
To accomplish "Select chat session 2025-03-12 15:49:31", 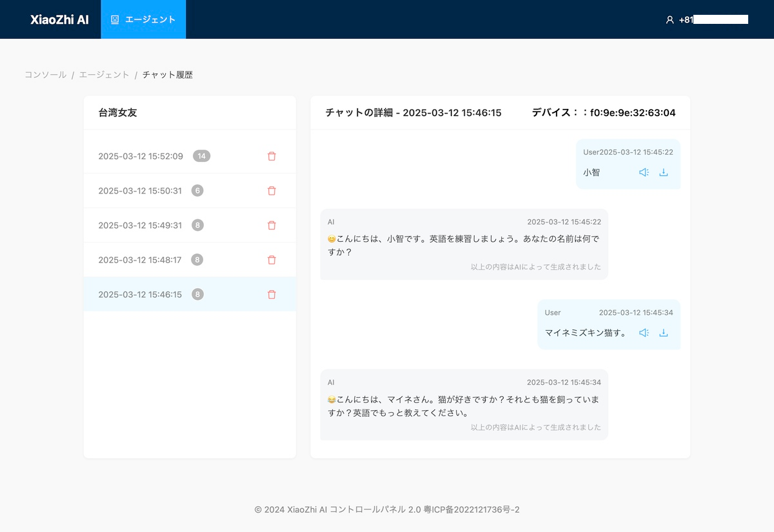I will pyautogui.click(x=190, y=225).
